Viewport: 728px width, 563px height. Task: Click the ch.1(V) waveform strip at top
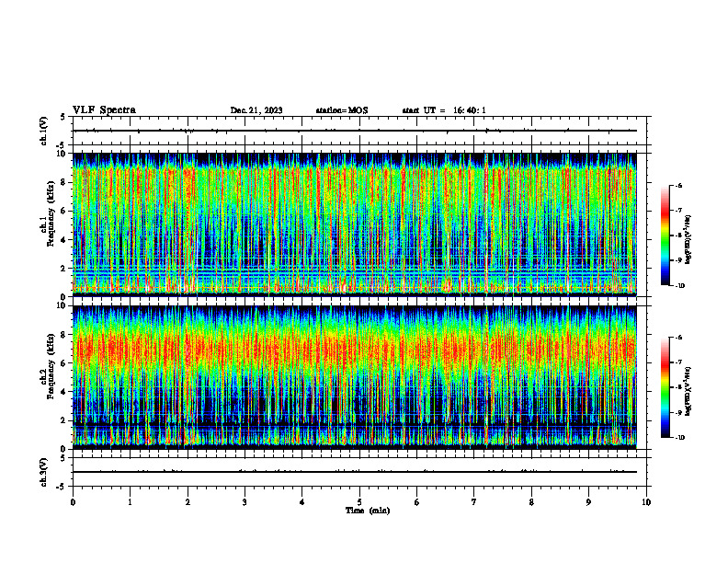359,131
